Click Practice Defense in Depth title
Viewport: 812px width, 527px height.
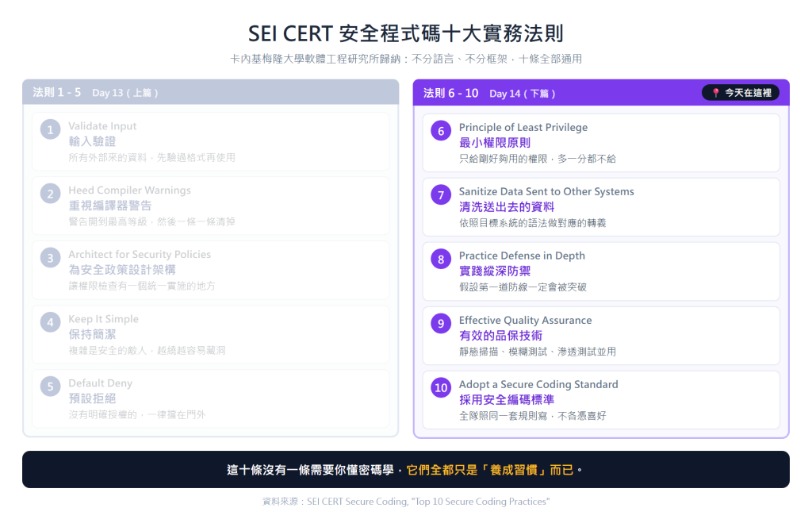[522, 256]
